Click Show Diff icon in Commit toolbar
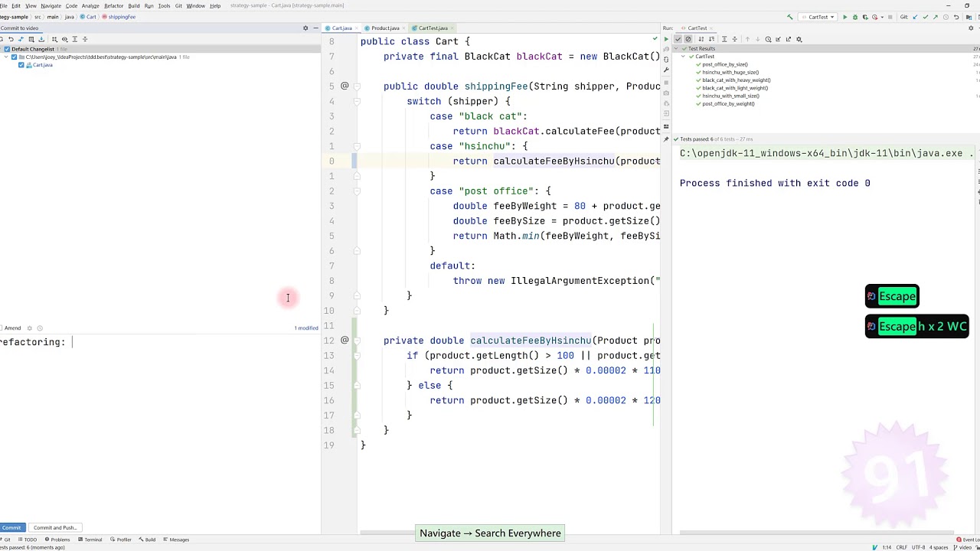Screen dimensions: 980x551 click(x=21, y=39)
